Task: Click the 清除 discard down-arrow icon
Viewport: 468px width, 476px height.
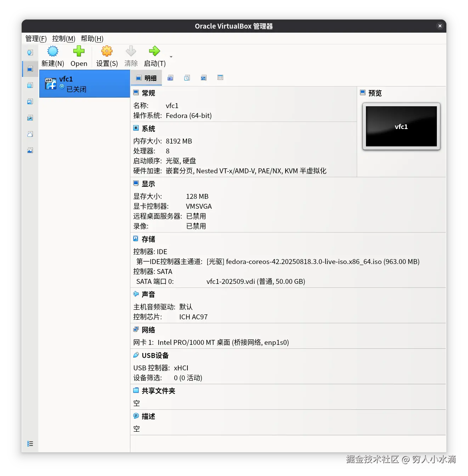Action: pos(131,51)
